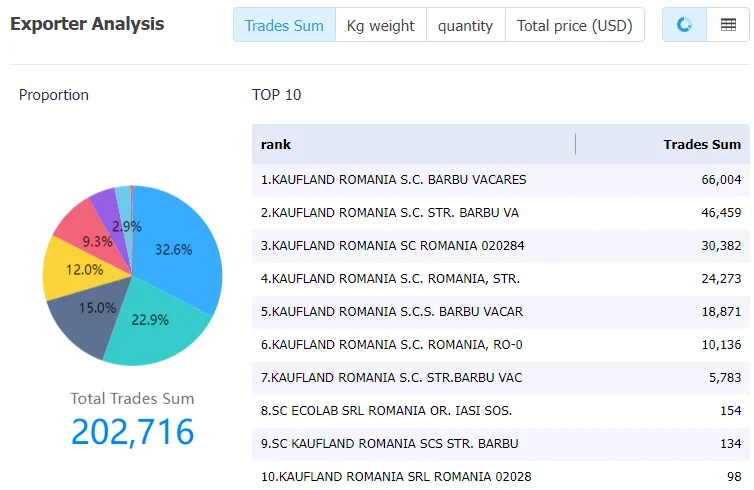Click the 202,716 total trades figure
Screen dimensions: 754x490
[x=133, y=431]
